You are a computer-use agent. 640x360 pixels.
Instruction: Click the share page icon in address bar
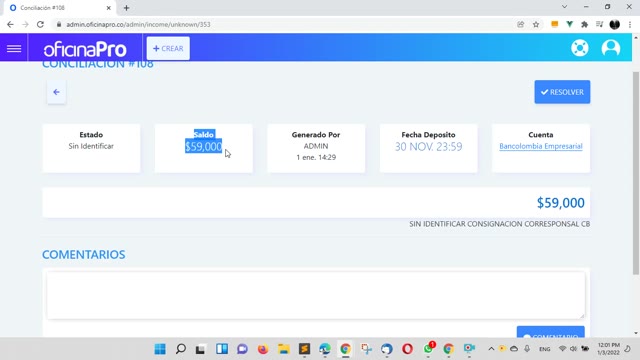tap(520, 24)
